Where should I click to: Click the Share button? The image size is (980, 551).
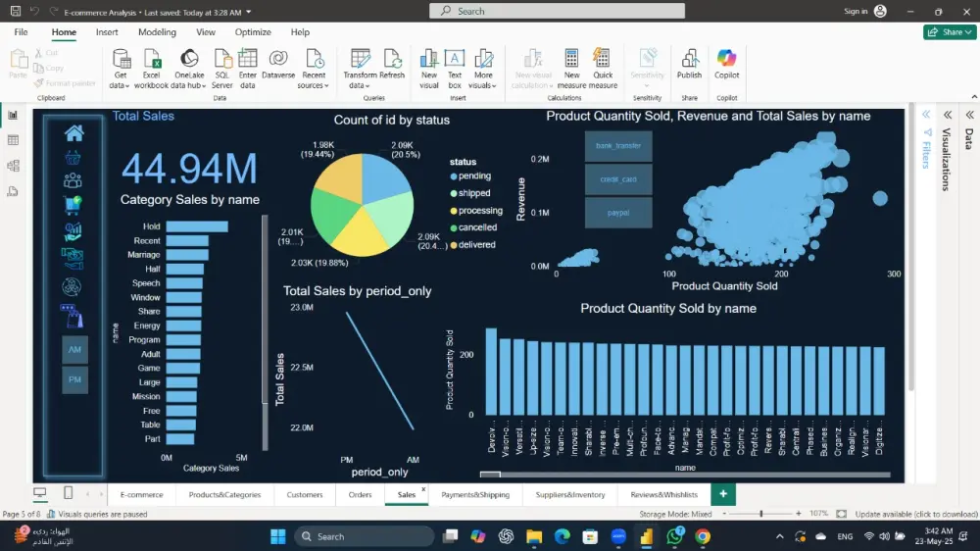(x=950, y=32)
